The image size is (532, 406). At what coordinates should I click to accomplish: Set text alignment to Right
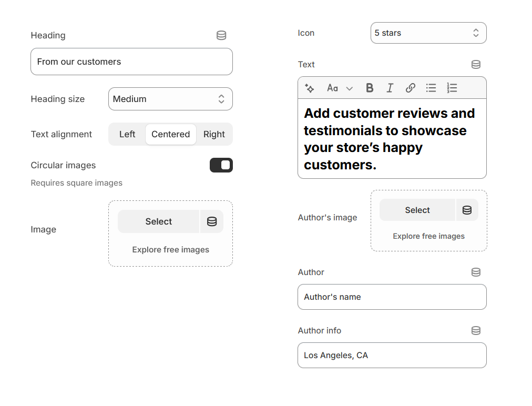point(214,134)
